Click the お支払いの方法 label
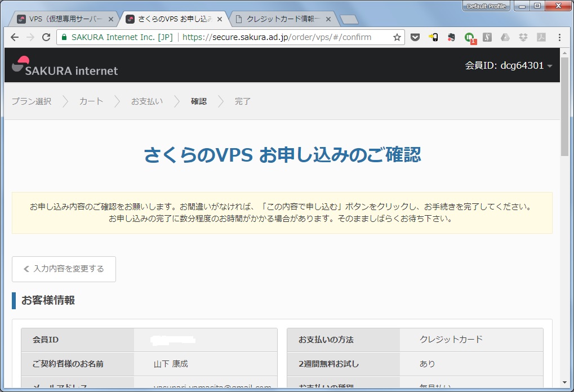Viewport: 574px width, 392px height. tap(326, 340)
